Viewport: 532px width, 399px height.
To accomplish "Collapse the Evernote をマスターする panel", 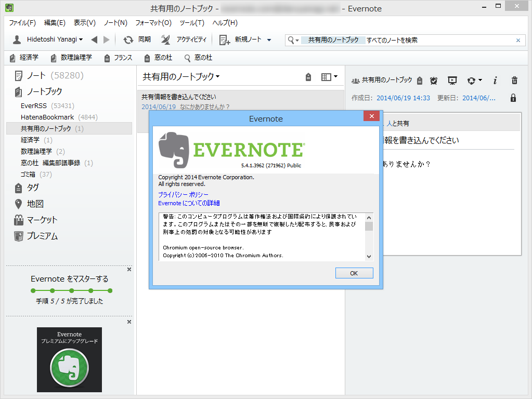I will (x=129, y=269).
